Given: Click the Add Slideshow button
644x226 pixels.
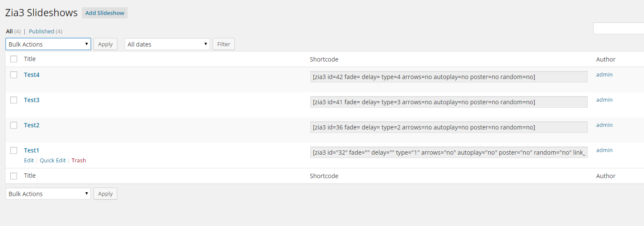Looking at the screenshot, I should pyautogui.click(x=105, y=13).
